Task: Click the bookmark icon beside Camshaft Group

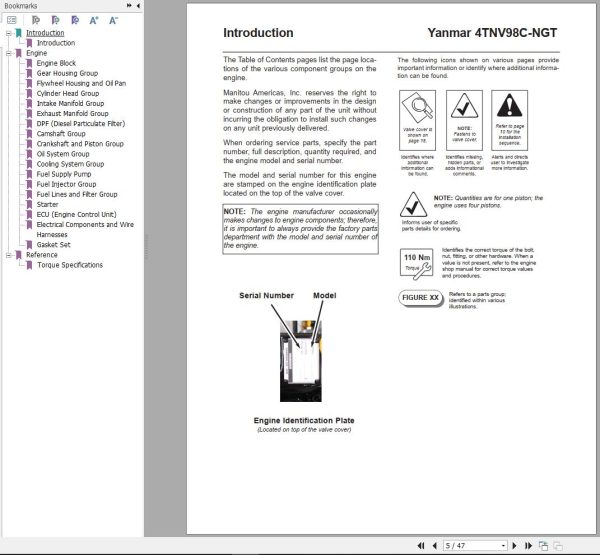Action: point(29,134)
